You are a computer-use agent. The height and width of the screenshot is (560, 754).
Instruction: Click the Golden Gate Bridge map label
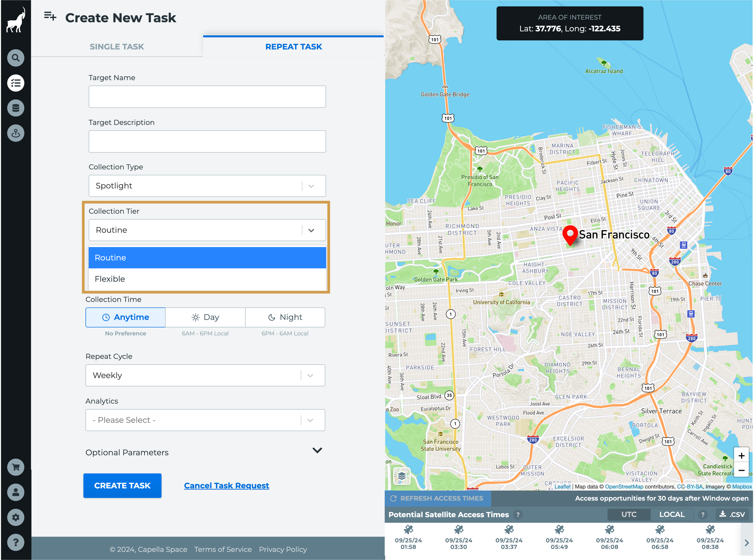coord(445,95)
